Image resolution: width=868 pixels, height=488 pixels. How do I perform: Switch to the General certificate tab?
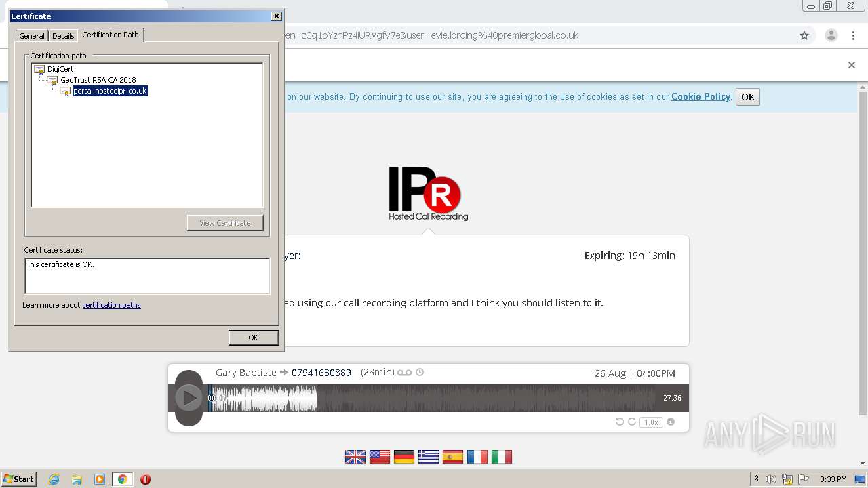(x=32, y=36)
